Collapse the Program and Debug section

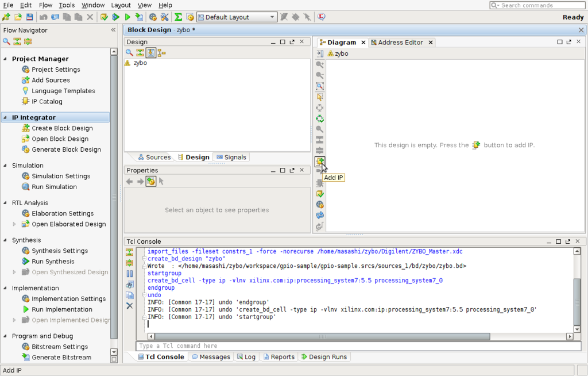point(5,336)
